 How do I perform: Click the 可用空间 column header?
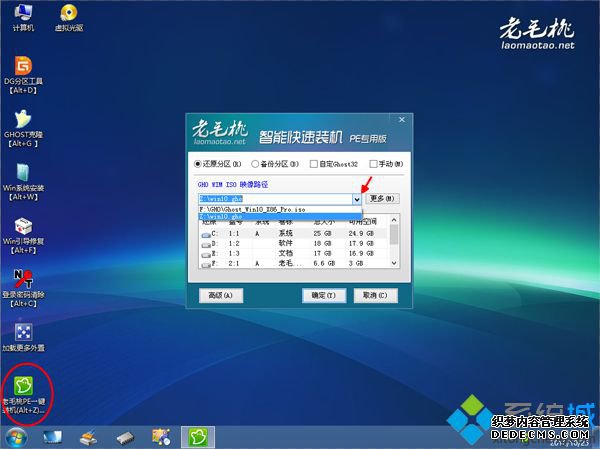(x=363, y=222)
